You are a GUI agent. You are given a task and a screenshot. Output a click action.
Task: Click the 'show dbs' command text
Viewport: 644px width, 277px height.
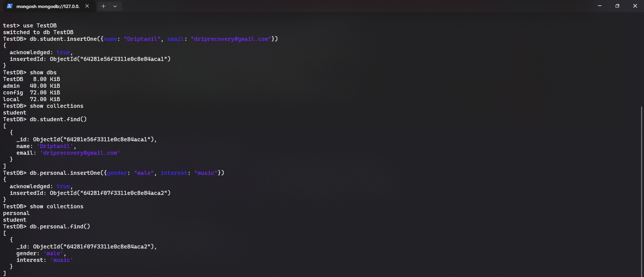(43, 72)
